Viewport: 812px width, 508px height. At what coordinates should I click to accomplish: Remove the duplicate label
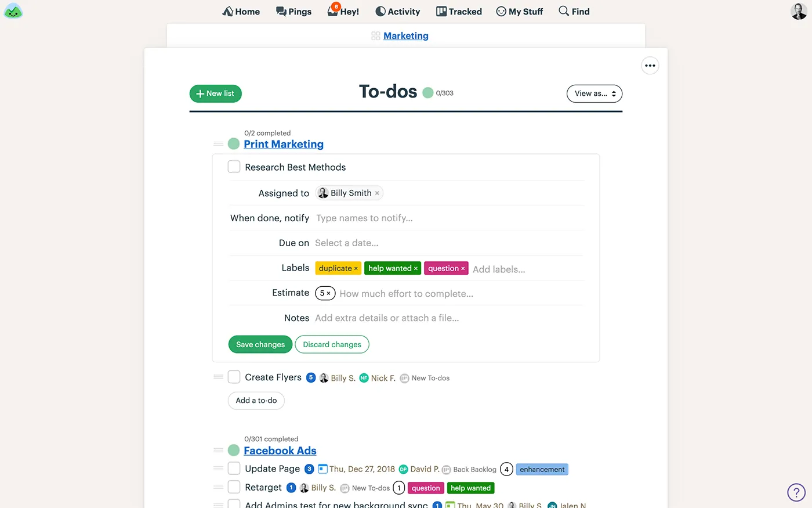click(356, 269)
